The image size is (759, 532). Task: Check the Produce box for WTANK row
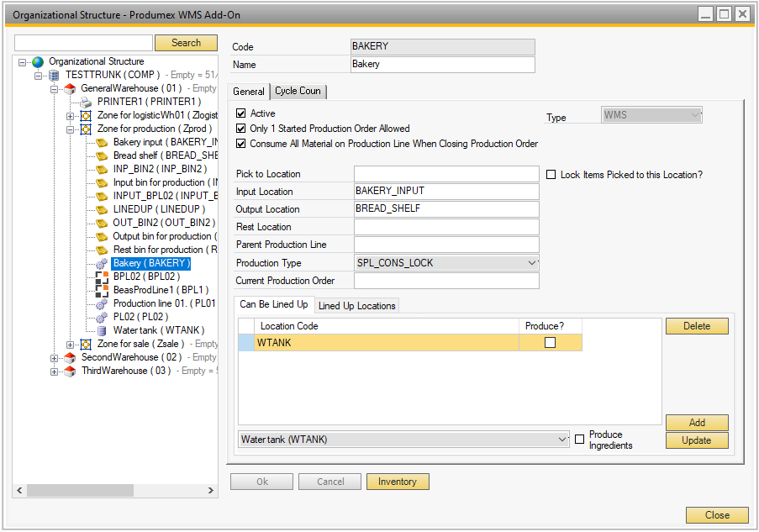coord(550,342)
